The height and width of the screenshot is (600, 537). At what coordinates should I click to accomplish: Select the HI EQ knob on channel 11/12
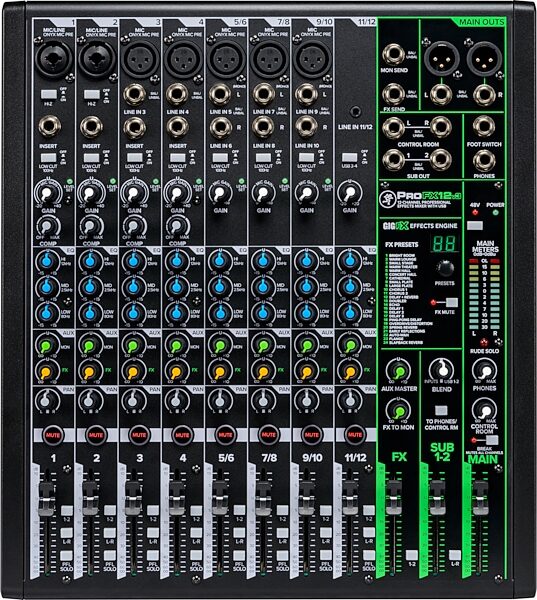(349, 261)
